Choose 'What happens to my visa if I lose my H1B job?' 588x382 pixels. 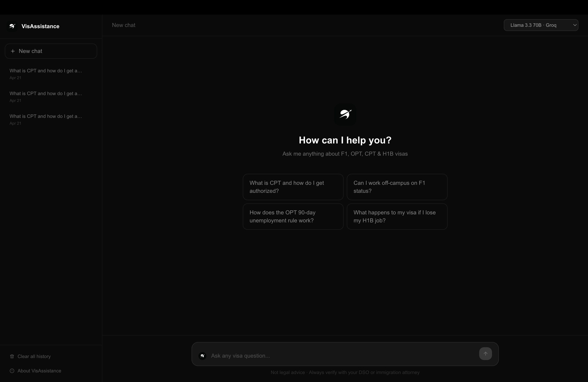coord(397,216)
